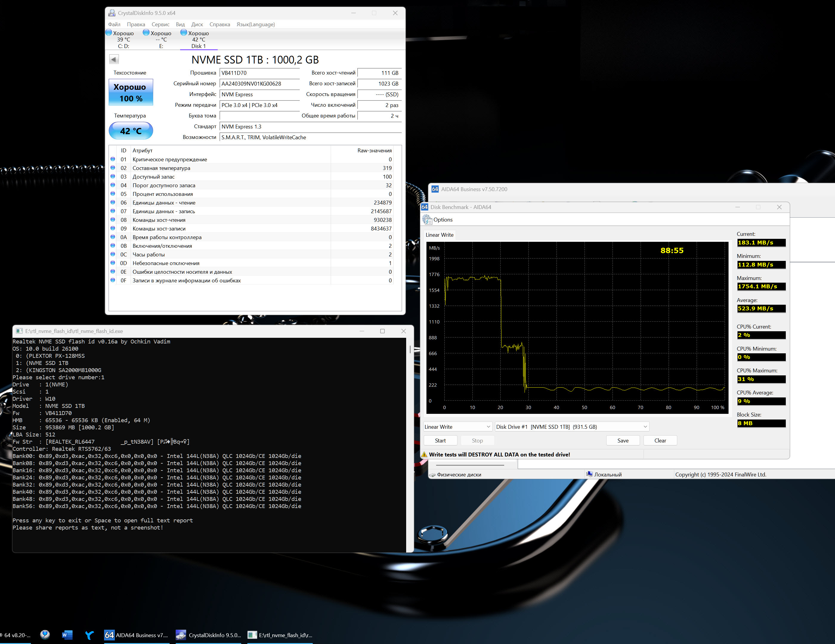
Task: Click the Хорошо 100 % health status box
Action: (131, 92)
